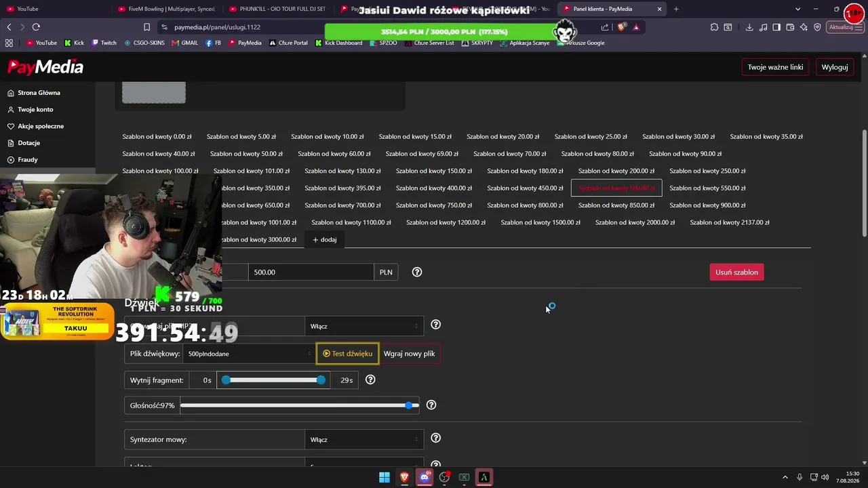
Task: Select template Szablon od kwoty 750.00 zł
Action: [x=434, y=205]
